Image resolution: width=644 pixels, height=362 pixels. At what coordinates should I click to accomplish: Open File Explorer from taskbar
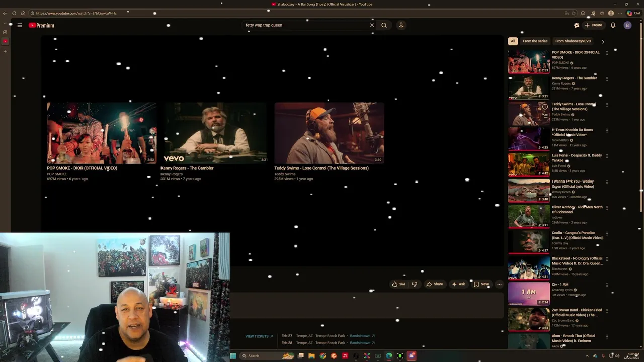tap(311, 356)
